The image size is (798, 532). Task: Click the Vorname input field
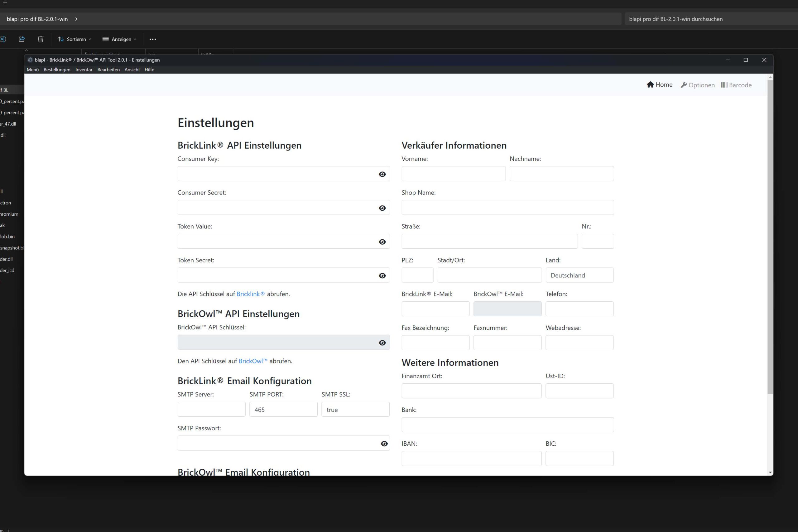(454, 174)
